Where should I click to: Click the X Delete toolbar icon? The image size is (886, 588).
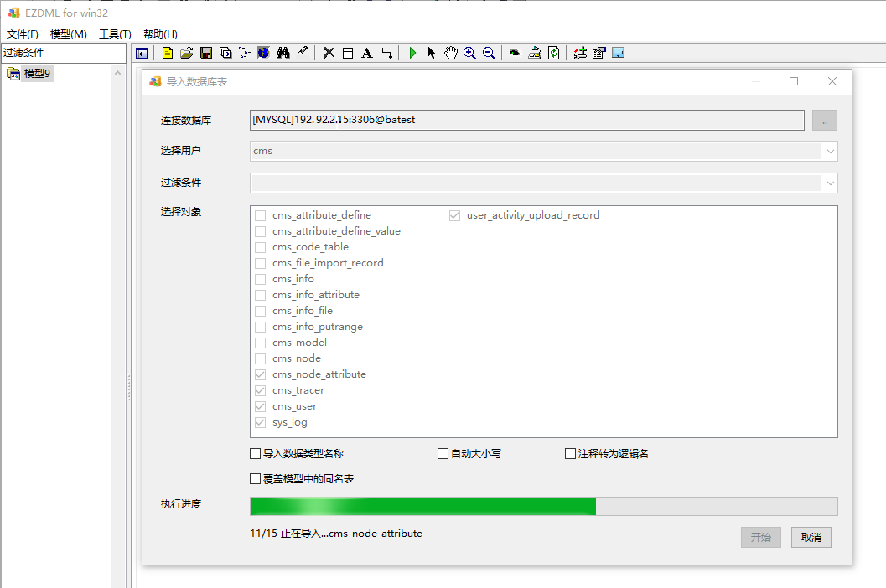tap(329, 53)
